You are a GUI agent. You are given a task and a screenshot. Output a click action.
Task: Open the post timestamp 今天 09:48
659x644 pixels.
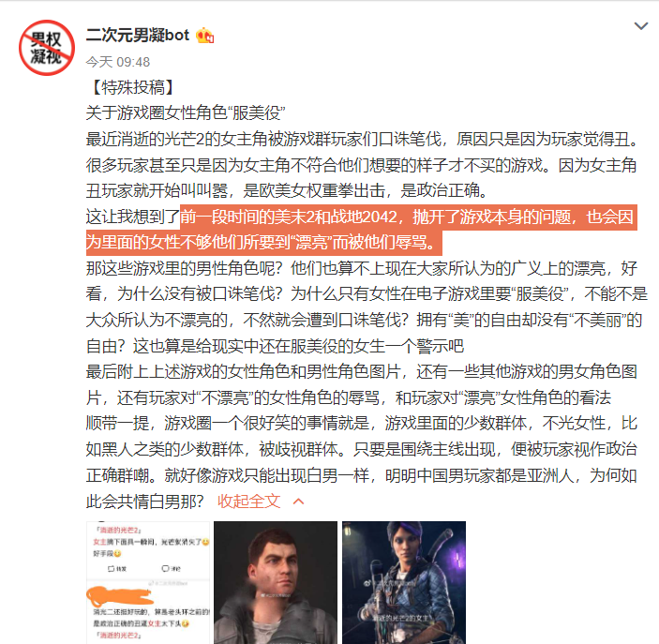click(118, 62)
